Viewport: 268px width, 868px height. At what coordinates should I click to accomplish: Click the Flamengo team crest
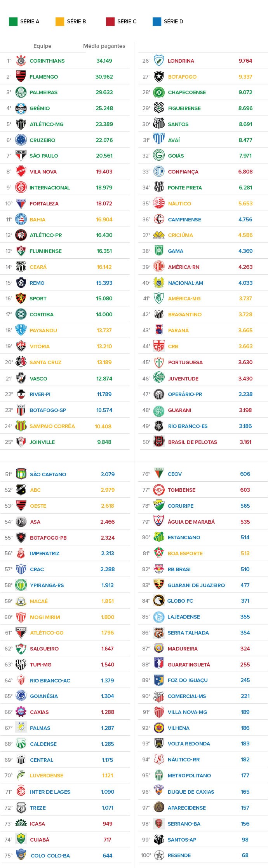(x=21, y=77)
